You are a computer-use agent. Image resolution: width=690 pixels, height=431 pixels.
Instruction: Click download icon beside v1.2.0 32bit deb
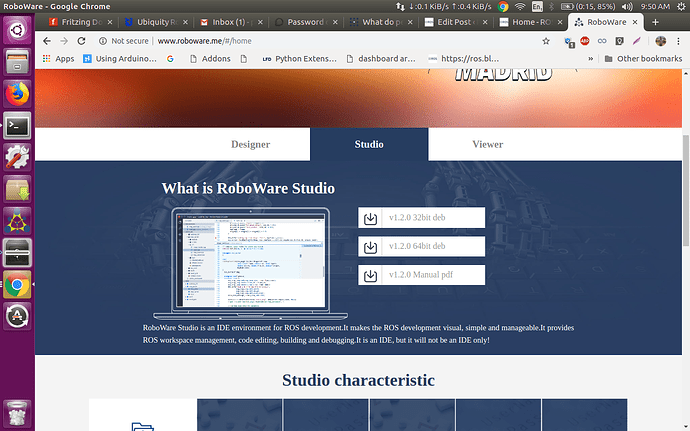click(x=371, y=218)
